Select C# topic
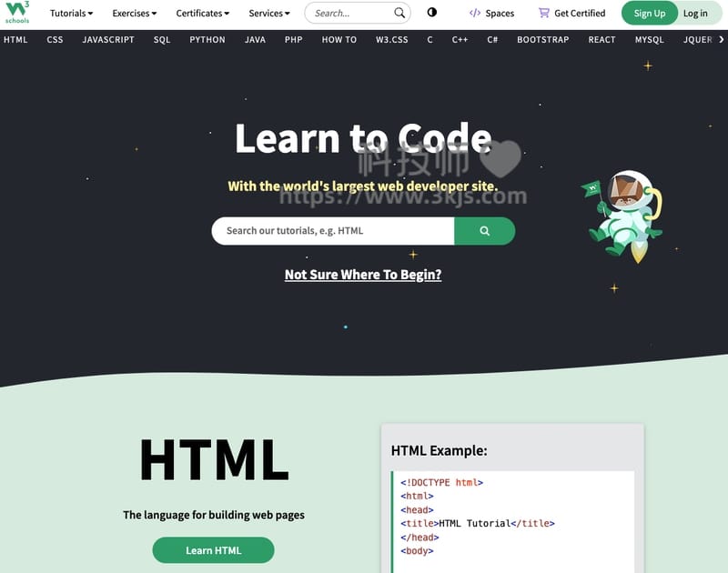Image resolution: width=728 pixels, height=573 pixels. pos(492,40)
